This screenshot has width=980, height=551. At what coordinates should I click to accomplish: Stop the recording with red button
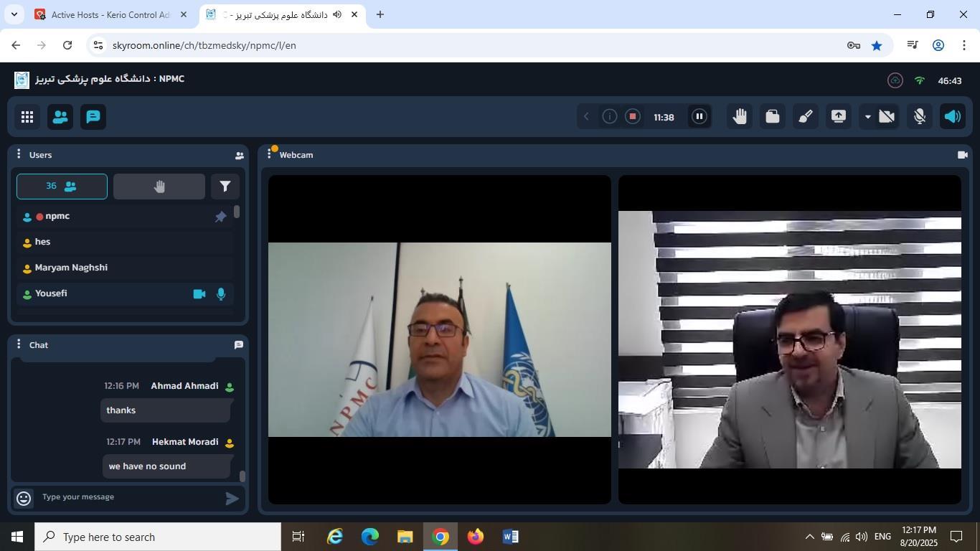(x=632, y=117)
